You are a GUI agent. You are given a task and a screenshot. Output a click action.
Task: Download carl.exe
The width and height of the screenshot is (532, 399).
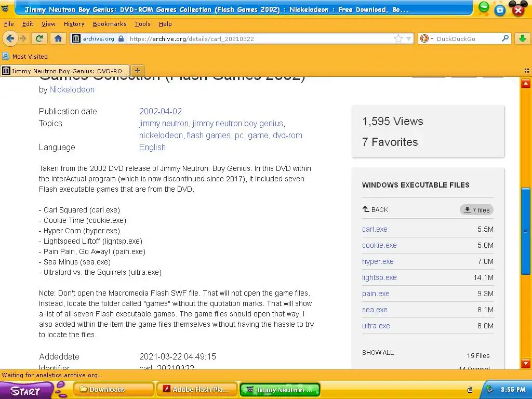pyautogui.click(x=375, y=229)
